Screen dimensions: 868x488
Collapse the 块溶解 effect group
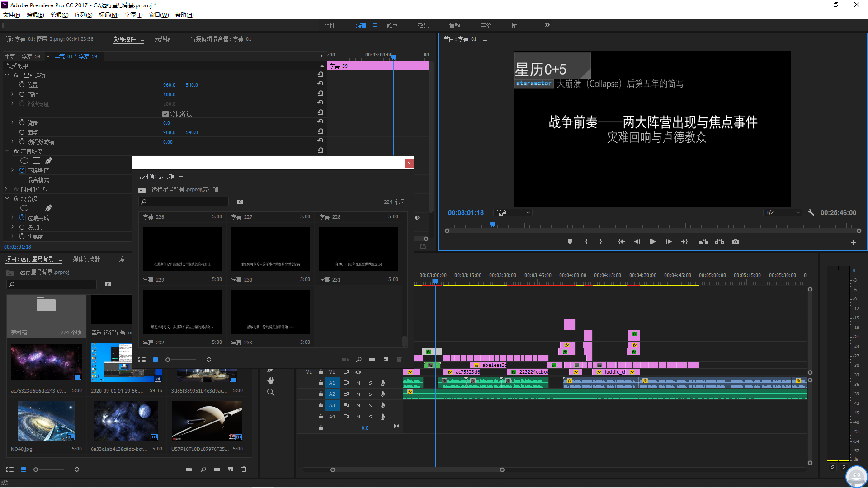click(7, 198)
